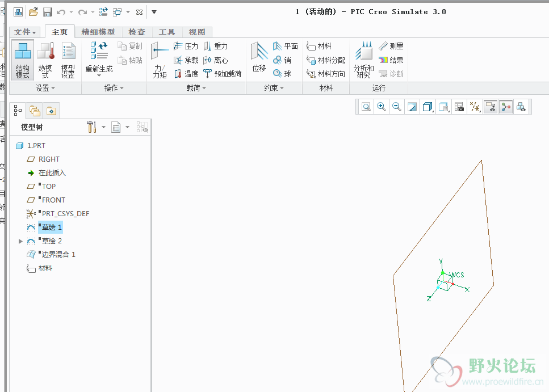Open the saved views icon dropdown

click(x=443, y=107)
